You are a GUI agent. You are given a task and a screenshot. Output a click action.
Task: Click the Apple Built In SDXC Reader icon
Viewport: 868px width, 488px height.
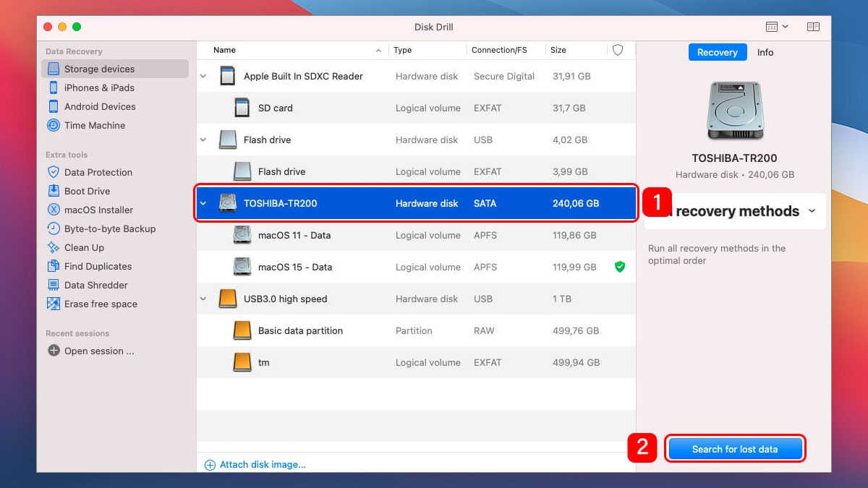[227, 76]
